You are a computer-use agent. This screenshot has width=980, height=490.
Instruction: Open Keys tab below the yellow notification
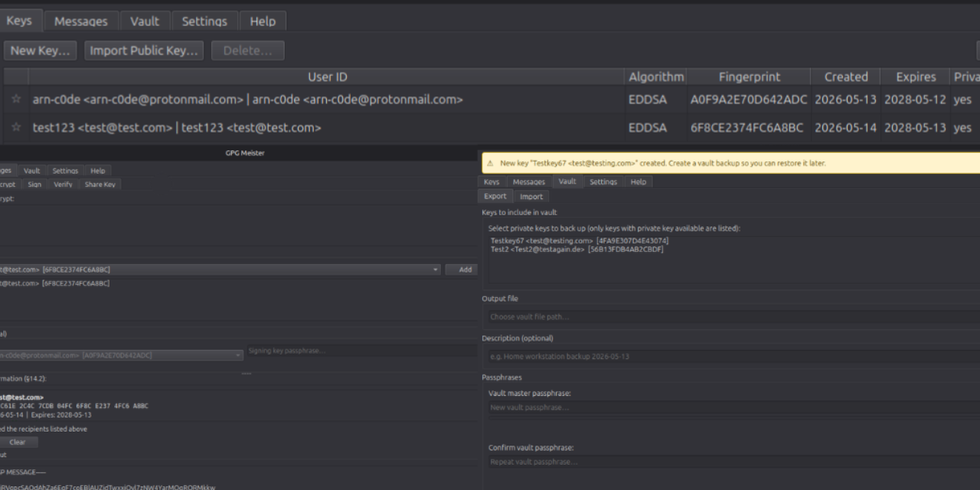[x=492, y=182]
